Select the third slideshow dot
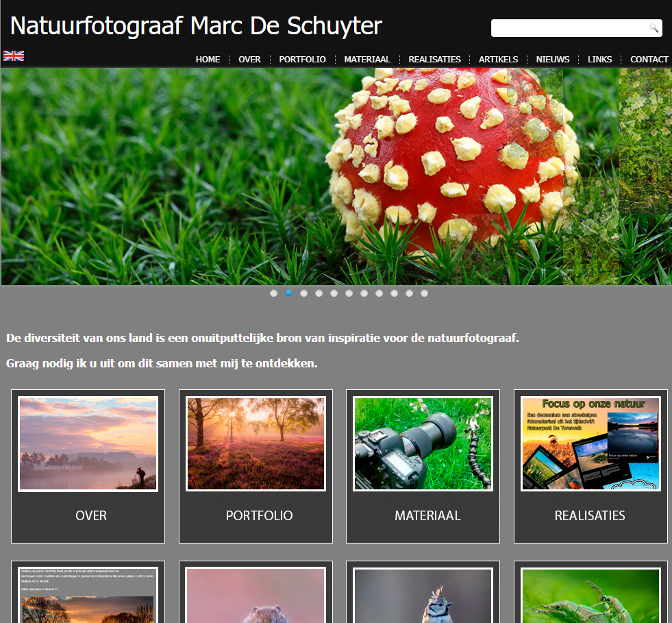Screen dimensions: 672x623 304,293
